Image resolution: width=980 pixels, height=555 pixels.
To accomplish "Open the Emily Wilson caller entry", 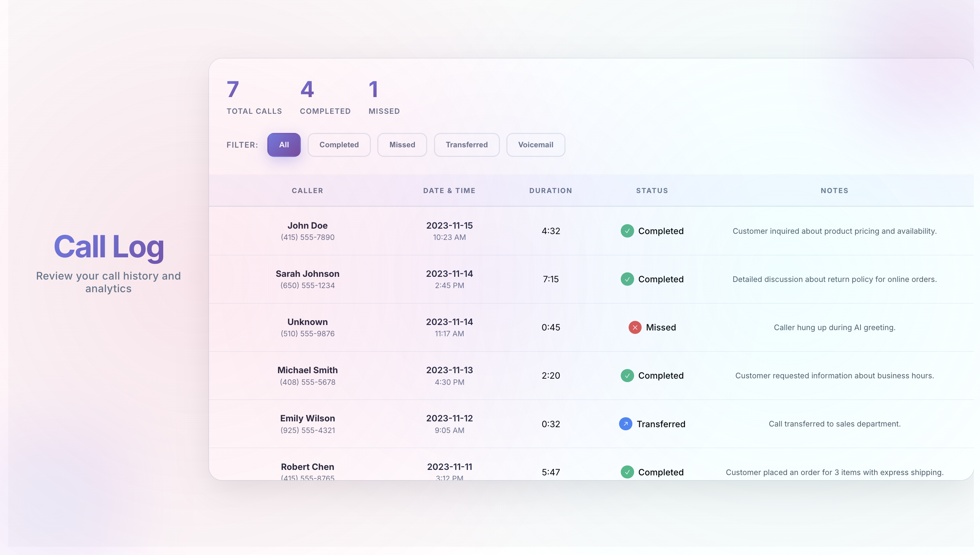I will tap(307, 418).
